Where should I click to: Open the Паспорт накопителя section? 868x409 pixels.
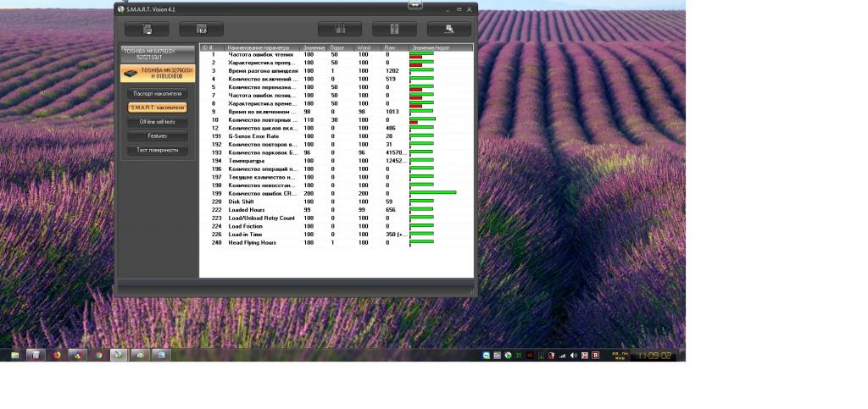157,93
